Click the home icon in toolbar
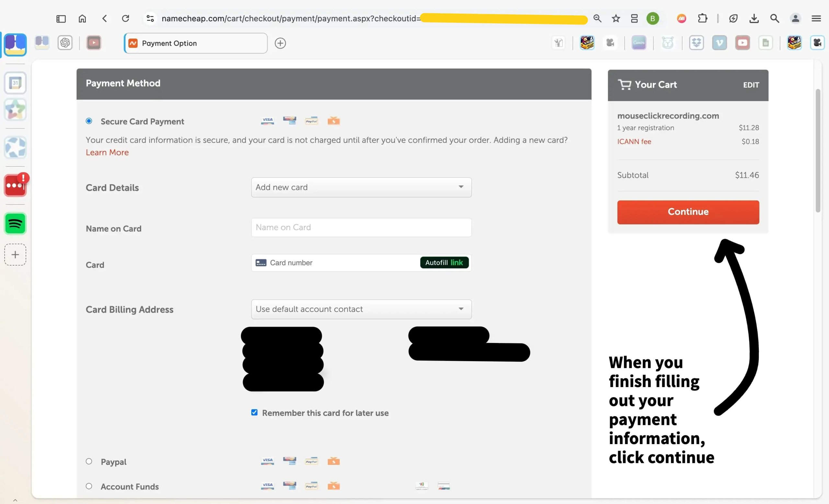The image size is (829, 504). [82, 18]
